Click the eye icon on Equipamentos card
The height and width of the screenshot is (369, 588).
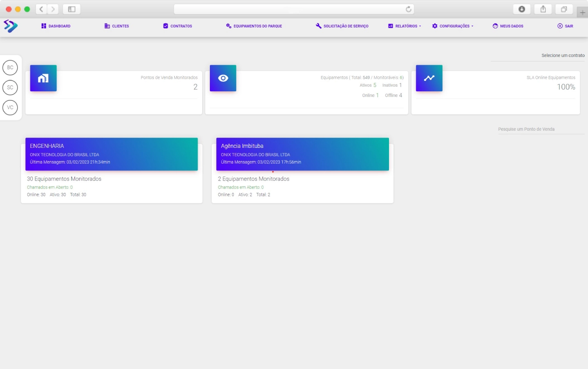(x=223, y=78)
